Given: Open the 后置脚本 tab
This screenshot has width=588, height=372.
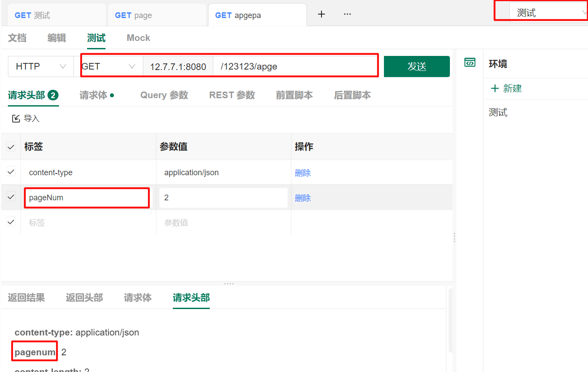Looking at the screenshot, I should point(352,95).
